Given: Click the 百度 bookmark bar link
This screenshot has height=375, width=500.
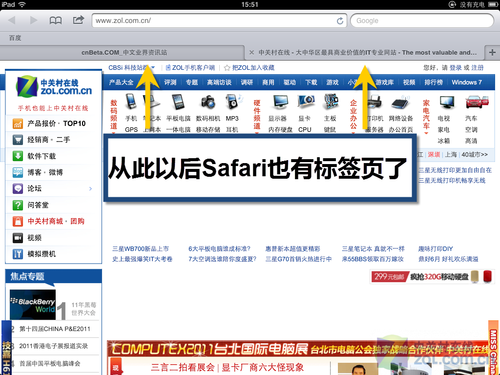Looking at the screenshot, I should (15, 38).
